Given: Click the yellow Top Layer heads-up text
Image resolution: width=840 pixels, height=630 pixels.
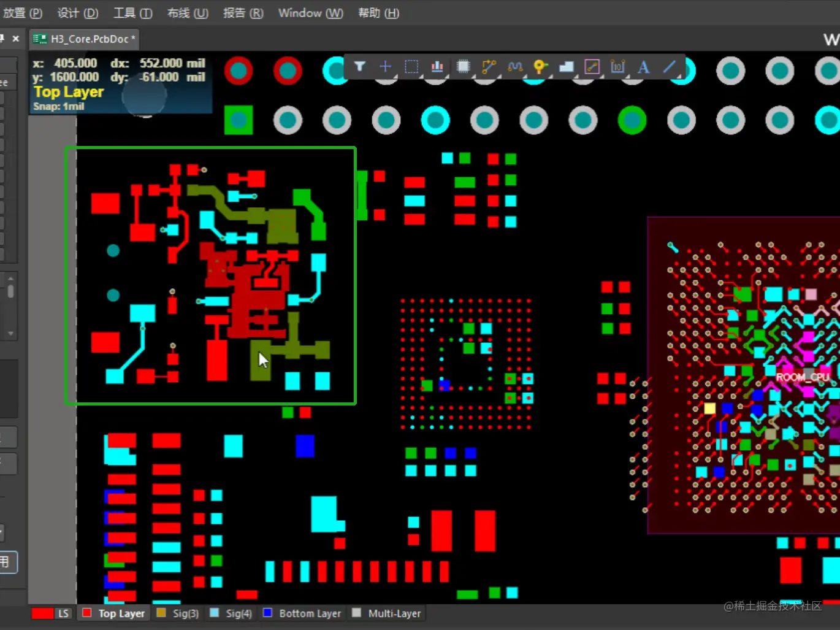Looking at the screenshot, I should point(69,92).
